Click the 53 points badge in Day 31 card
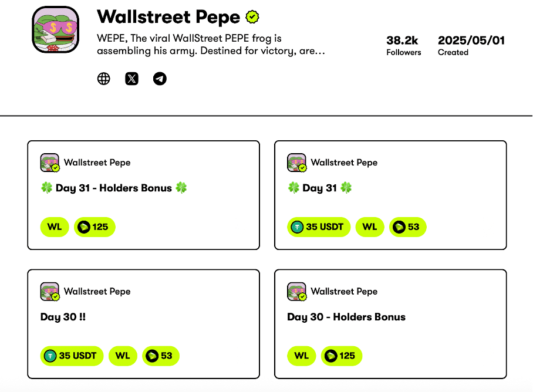Viewport: 533px width, 392px height. 408,227
